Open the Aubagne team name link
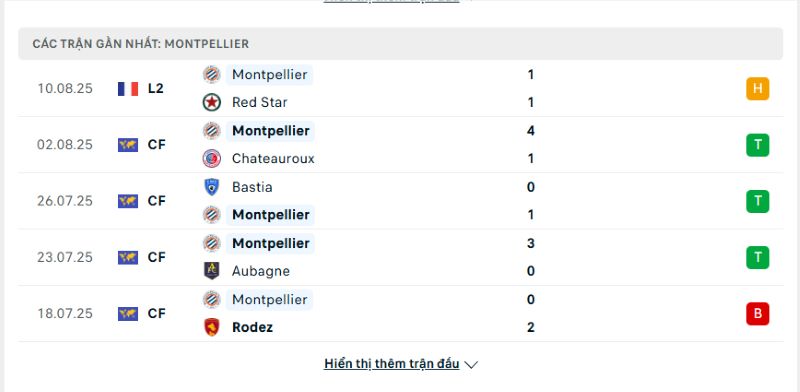The width and height of the screenshot is (800, 392). pos(261,271)
